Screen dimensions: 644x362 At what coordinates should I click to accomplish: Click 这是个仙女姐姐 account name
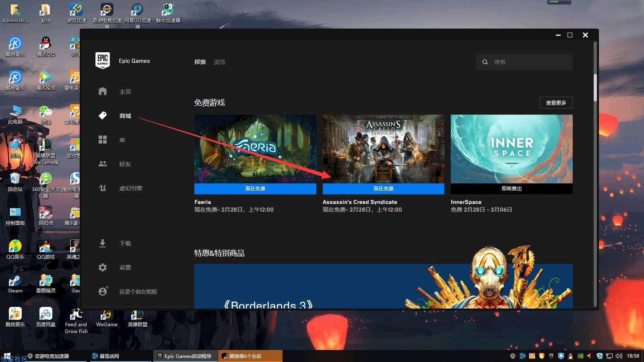(138, 292)
